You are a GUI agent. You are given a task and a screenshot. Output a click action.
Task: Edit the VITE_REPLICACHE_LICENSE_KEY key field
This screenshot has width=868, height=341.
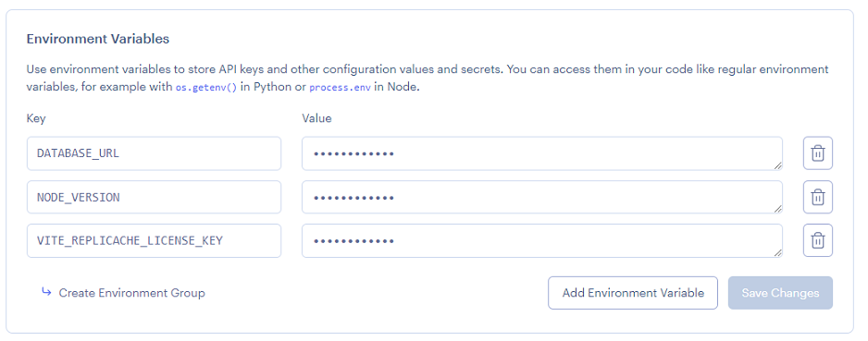coord(154,241)
